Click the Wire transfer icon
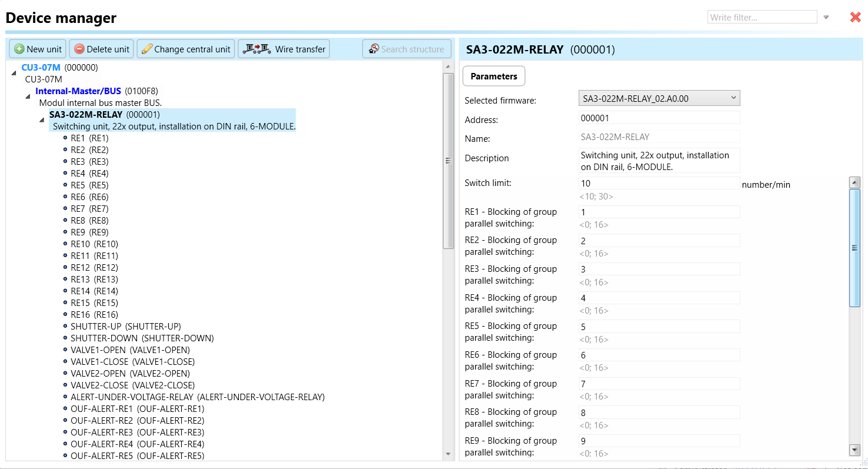Screen dimensions: 868x469 point(257,49)
